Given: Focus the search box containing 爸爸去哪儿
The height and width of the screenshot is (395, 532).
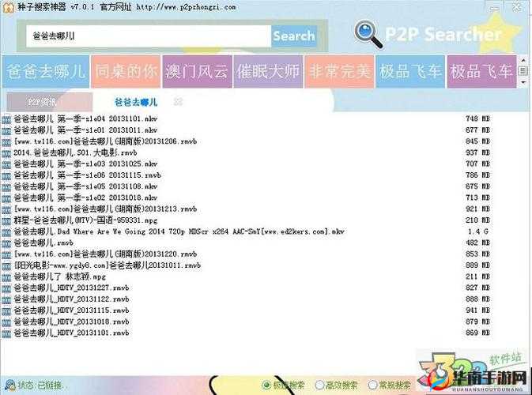Looking at the screenshot, I should click(x=149, y=36).
